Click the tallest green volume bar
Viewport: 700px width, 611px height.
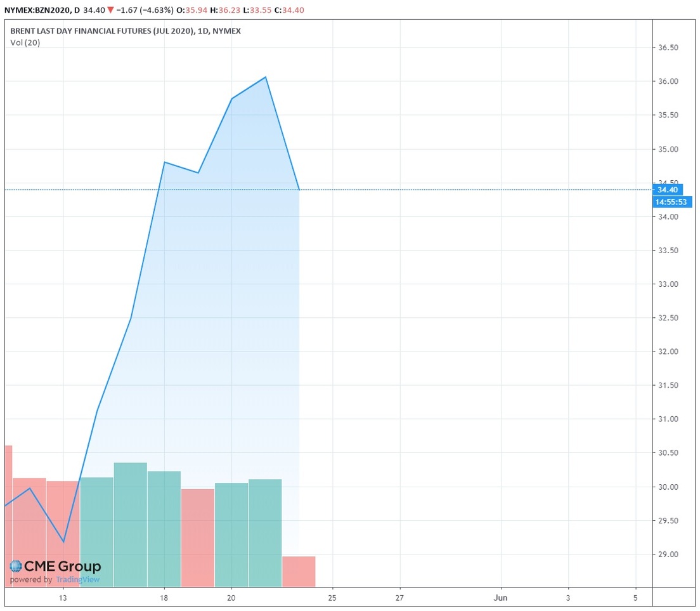pyautogui.click(x=131, y=523)
